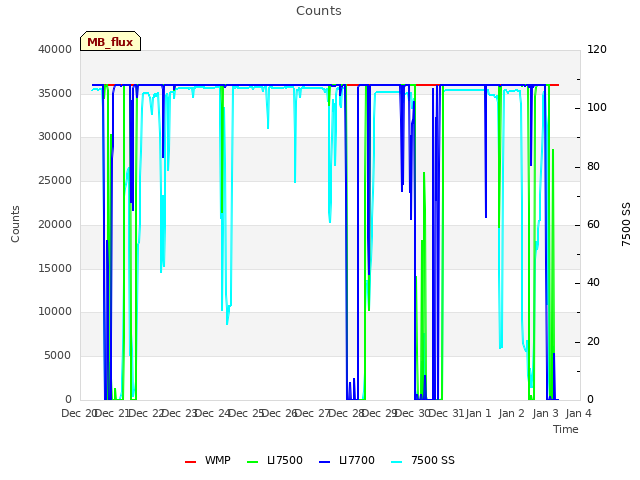Image resolution: width=640 pixels, height=480 pixels.
Task: Click the 80 tick on right axis
Action: point(593,167)
